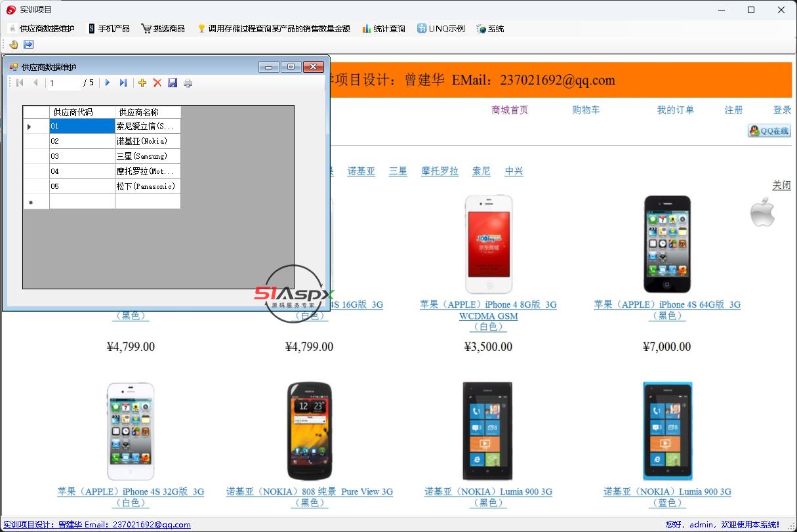Image resolution: width=797 pixels, height=532 pixels.
Task: Open the iPhone 4S 64G版 3G product link
Action: point(667,310)
